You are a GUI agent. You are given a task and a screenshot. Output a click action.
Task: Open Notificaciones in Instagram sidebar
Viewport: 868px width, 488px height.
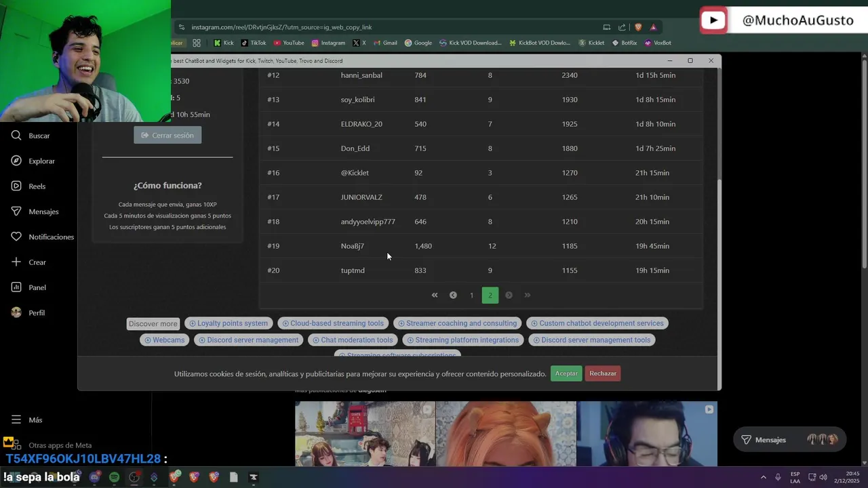click(42, 237)
